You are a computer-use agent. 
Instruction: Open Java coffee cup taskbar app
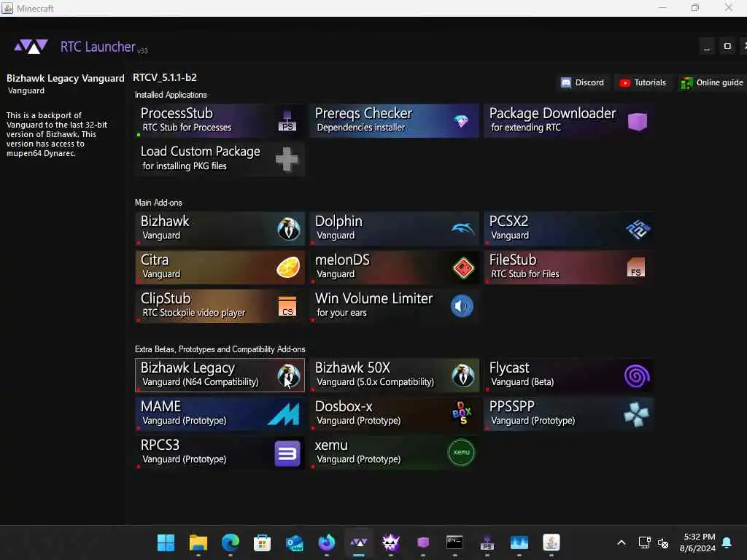tap(551, 542)
